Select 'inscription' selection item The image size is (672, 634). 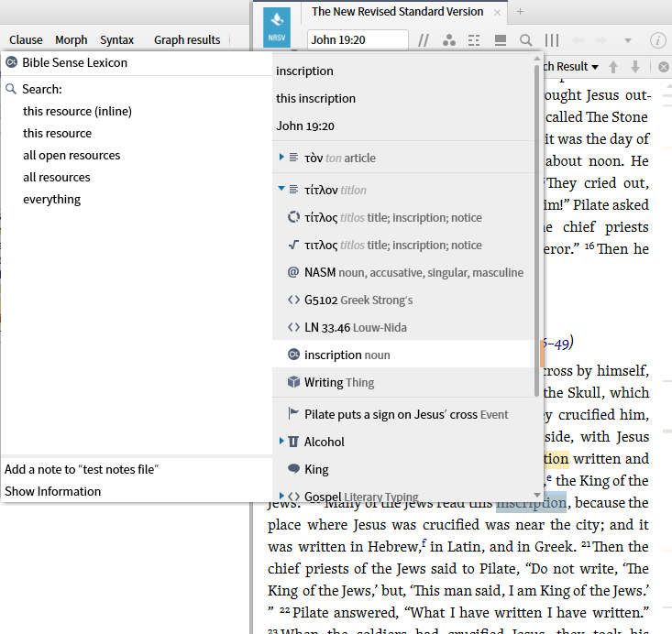[304, 71]
